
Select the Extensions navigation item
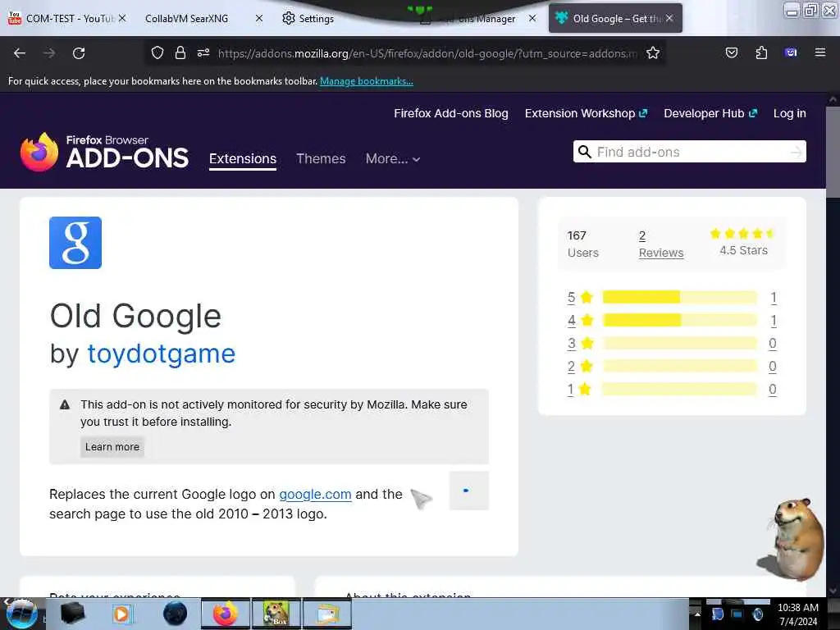[243, 158]
